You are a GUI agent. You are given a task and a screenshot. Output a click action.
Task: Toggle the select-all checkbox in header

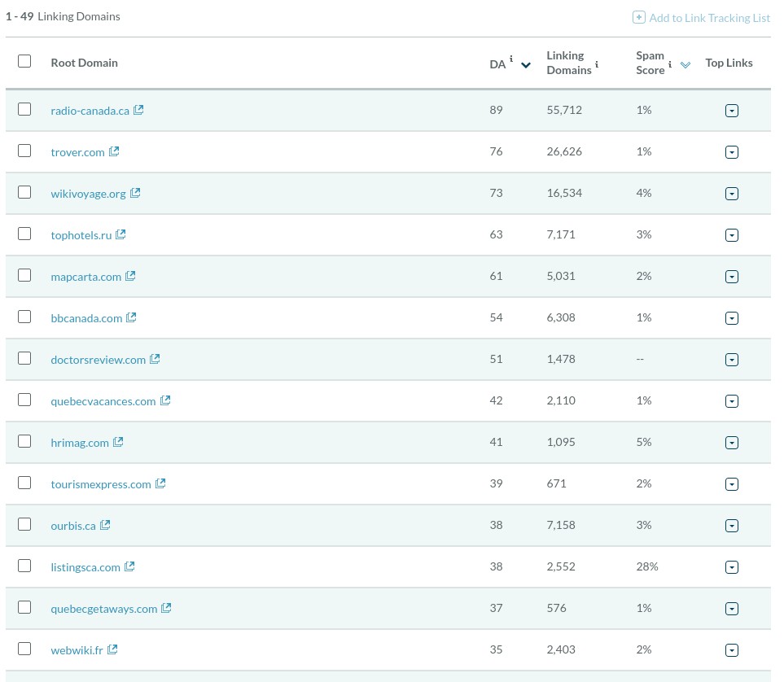[x=24, y=61]
